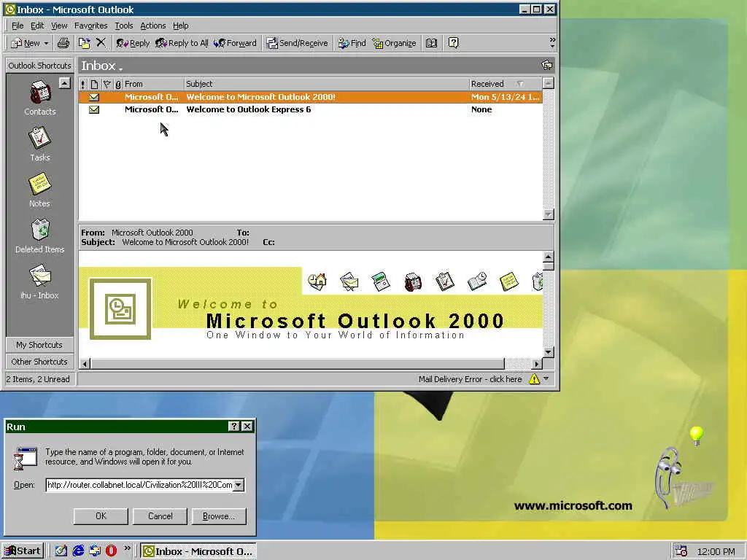Delete the selected message with X icon
The width and height of the screenshot is (747, 560).
click(x=101, y=43)
